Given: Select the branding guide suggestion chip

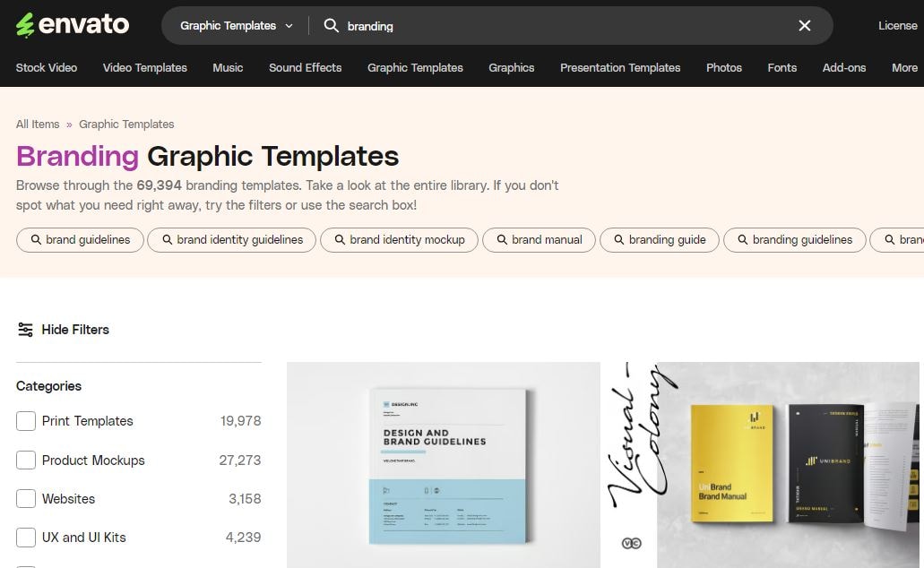Looking at the screenshot, I should pos(660,240).
